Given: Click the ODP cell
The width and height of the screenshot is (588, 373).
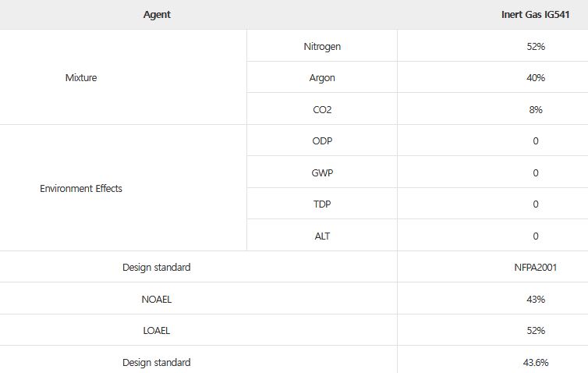Looking at the screenshot, I should (x=322, y=141).
